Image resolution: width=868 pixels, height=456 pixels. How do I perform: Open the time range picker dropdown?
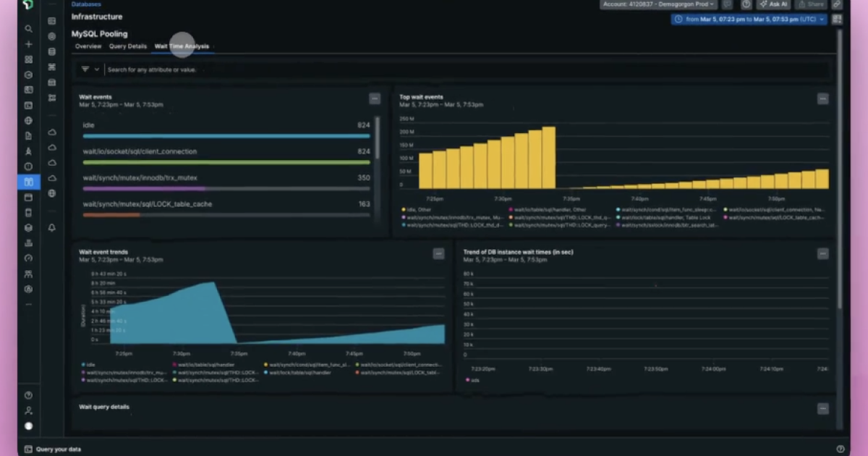[749, 20]
